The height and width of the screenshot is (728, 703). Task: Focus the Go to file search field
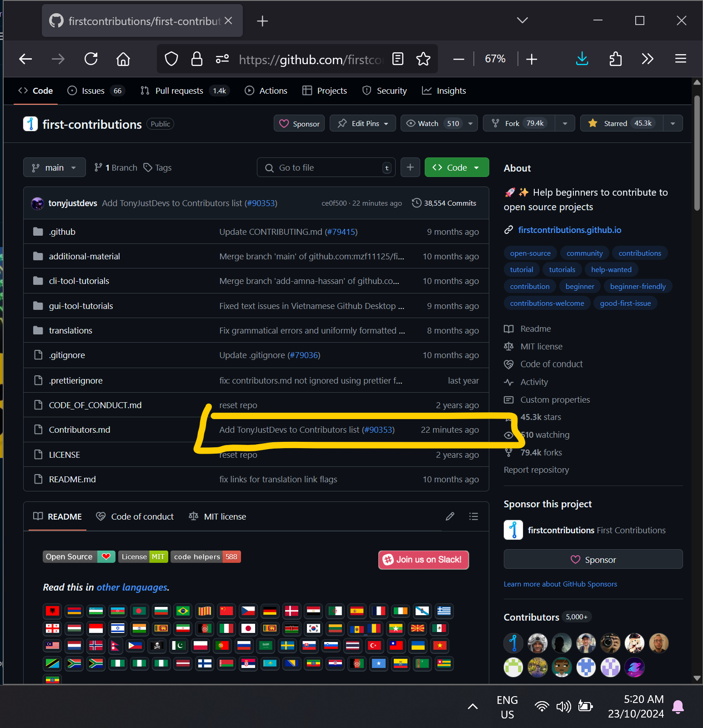click(326, 167)
